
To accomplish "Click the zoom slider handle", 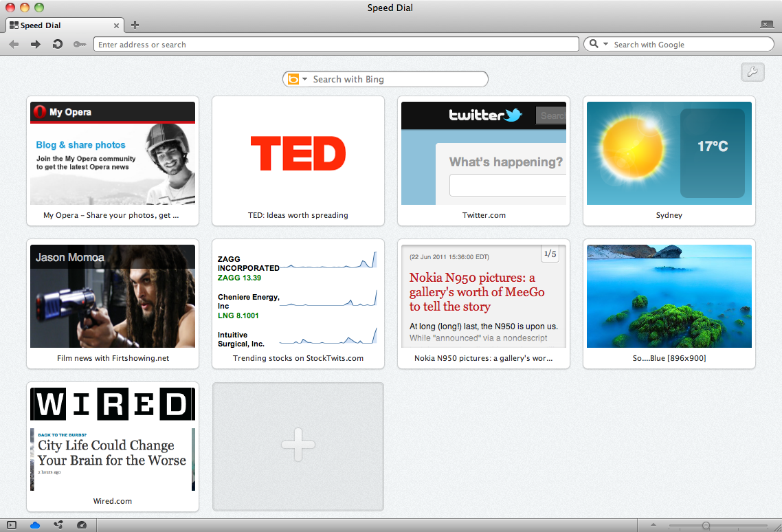I will 706,526.
